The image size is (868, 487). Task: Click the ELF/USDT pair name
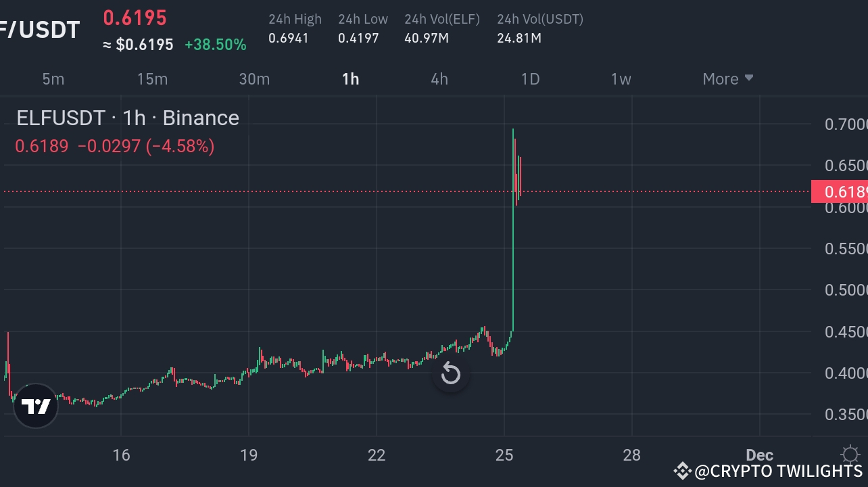39,29
